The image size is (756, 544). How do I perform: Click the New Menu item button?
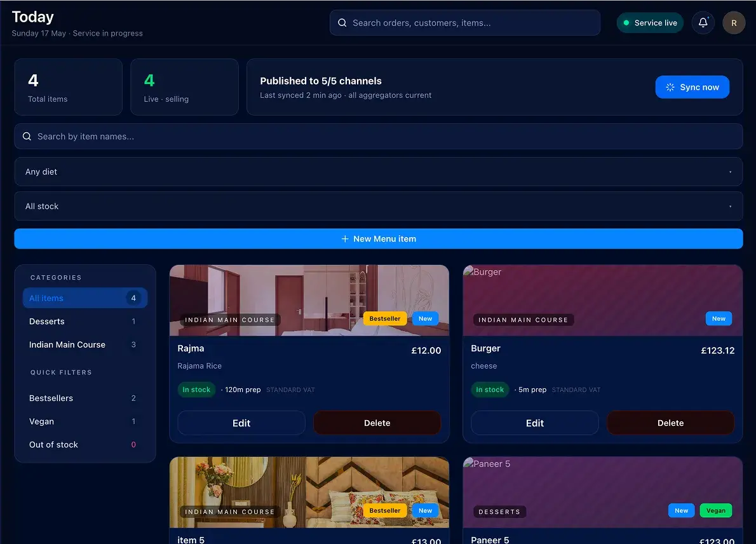pyautogui.click(x=379, y=239)
